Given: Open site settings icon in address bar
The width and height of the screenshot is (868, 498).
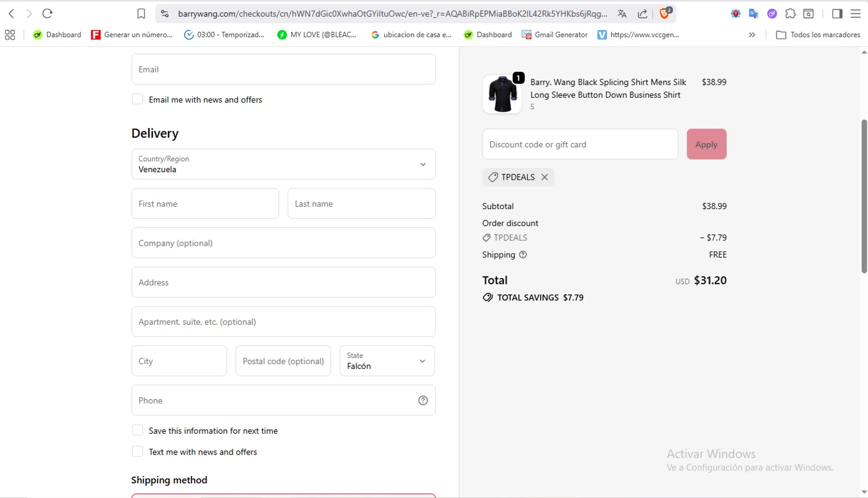Looking at the screenshot, I should [165, 14].
